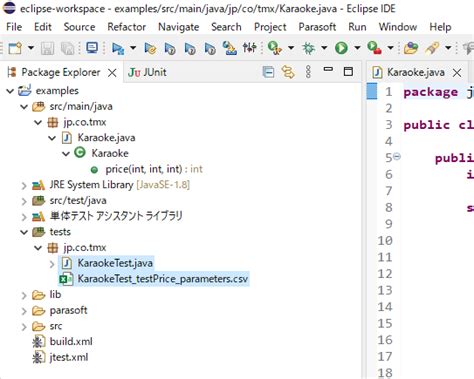Open the Help menu
The image size is (474, 379).
pyautogui.click(x=440, y=27)
